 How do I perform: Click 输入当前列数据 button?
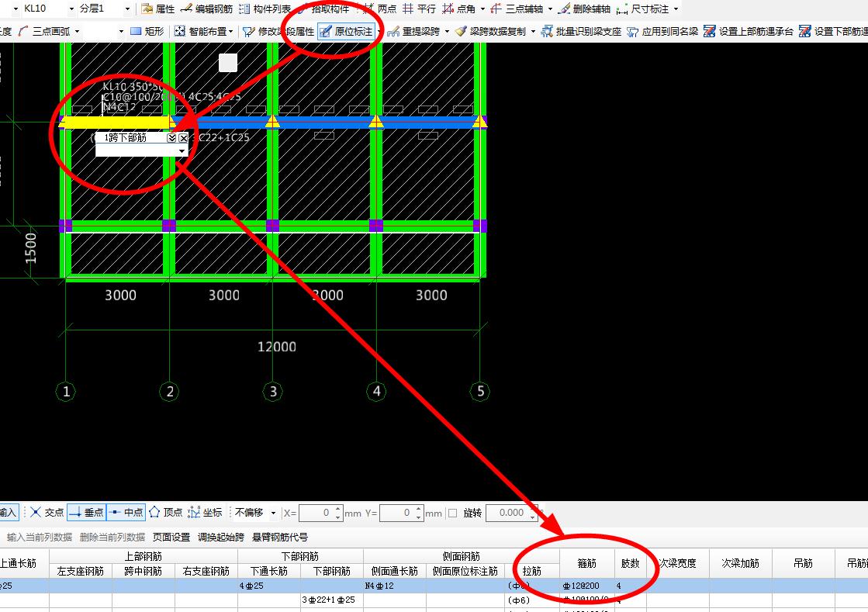[40, 537]
